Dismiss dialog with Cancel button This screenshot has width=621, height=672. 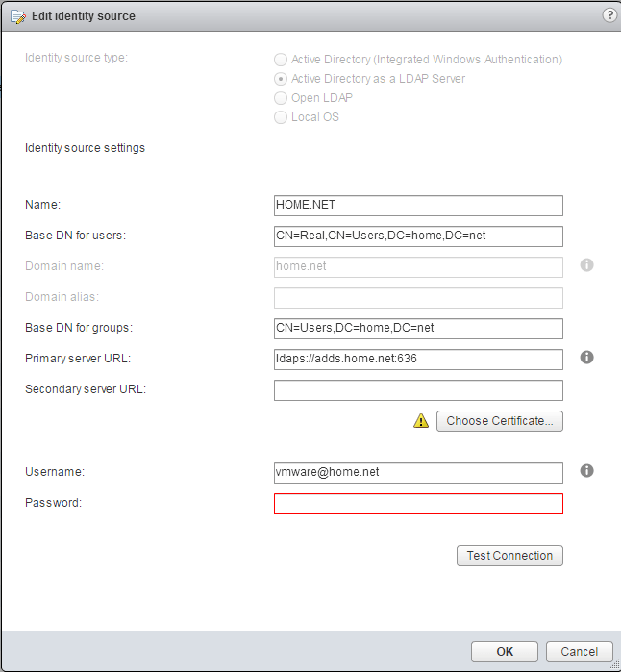[x=579, y=652]
